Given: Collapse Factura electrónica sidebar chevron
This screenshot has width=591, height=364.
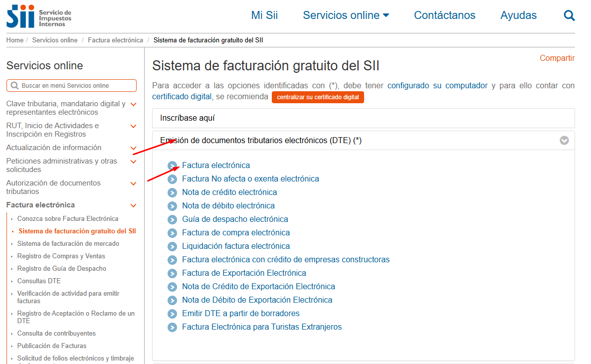Looking at the screenshot, I should tap(133, 205).
